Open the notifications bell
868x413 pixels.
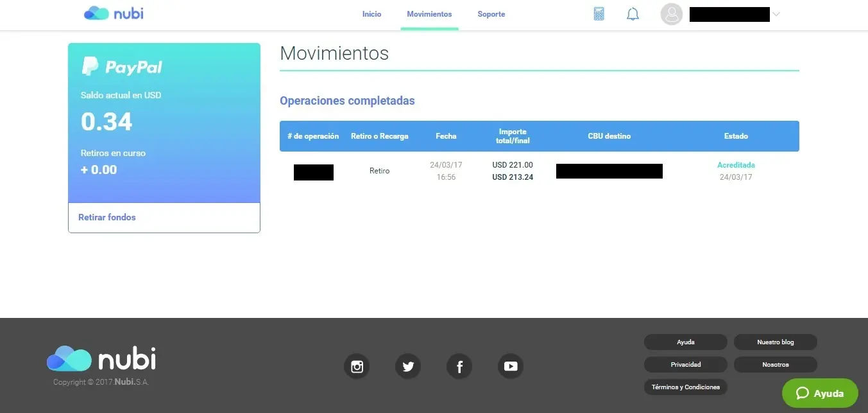[633, 13]
